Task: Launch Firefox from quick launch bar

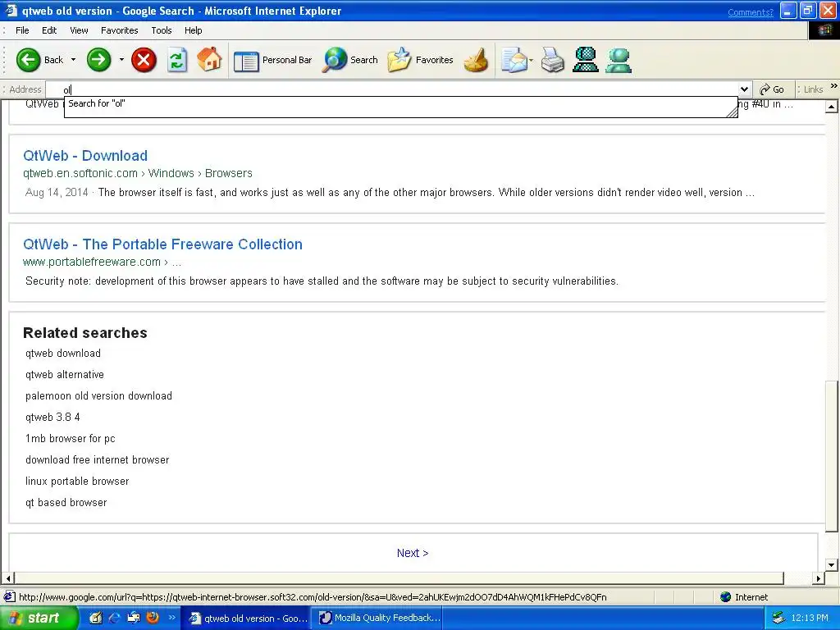Action: [x=153, y=618]
